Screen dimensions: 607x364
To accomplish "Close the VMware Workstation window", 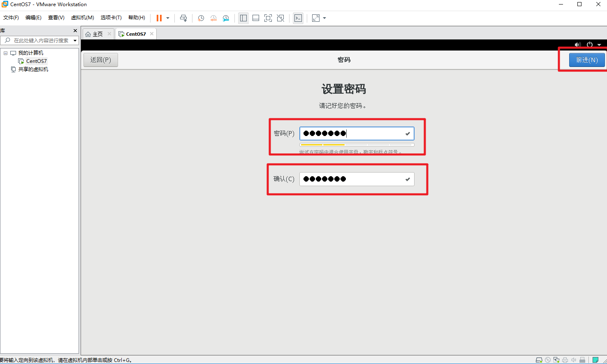I will (598, 5).
